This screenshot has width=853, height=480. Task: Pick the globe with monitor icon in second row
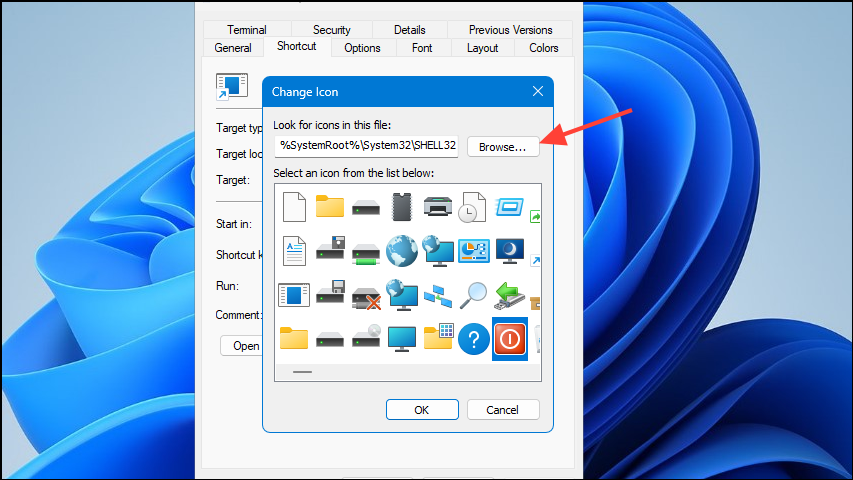[x=438, y=251]
